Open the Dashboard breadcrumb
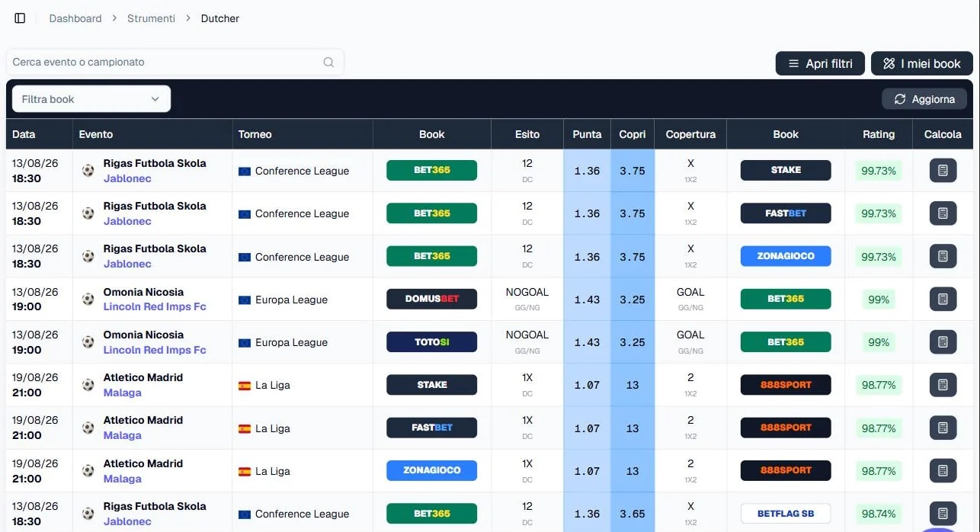Image resolution: width=980 pixels, height=532 pixels. coord(75,18)
